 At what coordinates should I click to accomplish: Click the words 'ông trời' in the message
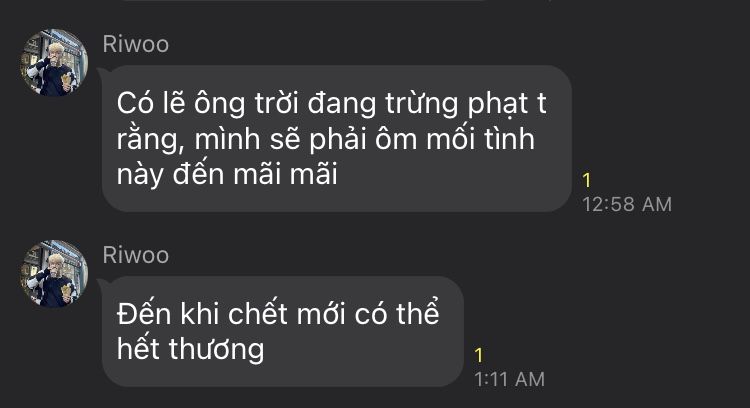[245, 104]
